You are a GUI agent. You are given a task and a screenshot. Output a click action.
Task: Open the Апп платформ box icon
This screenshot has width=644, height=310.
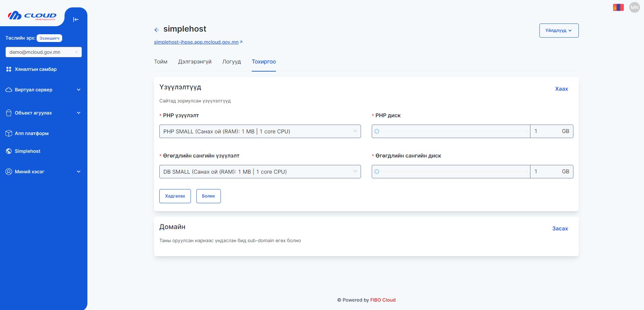click(9, 133)
